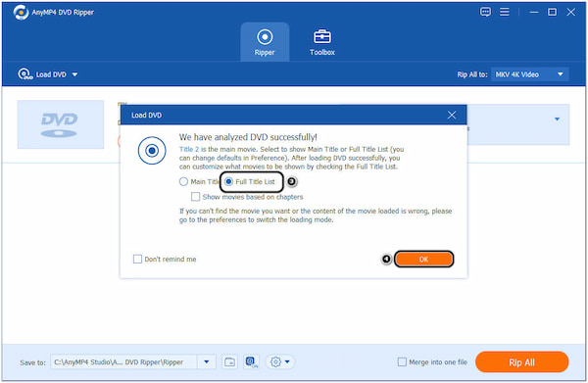The image size is (588, 383).
Task: Expand the Load DVD dropdown arrow
Action: click(74, 74)
